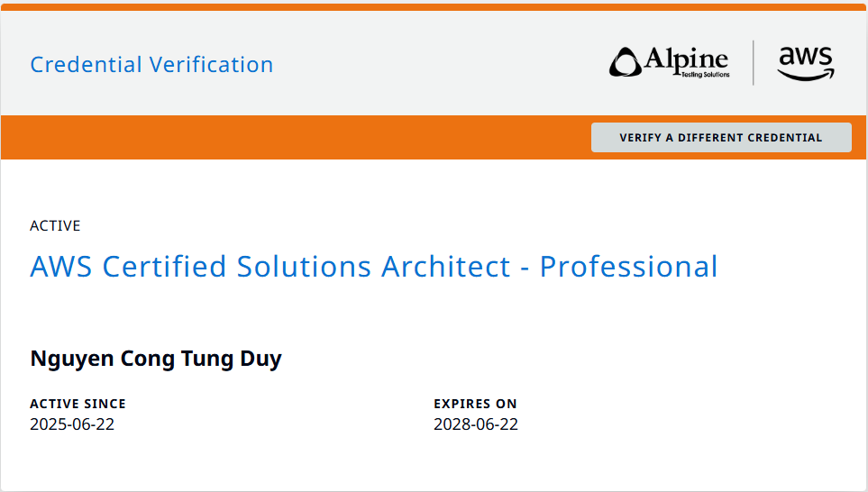Viewport: 868px width, 492px height.
Task: Click the word Professional in the credential title
Action: point(628,267)
